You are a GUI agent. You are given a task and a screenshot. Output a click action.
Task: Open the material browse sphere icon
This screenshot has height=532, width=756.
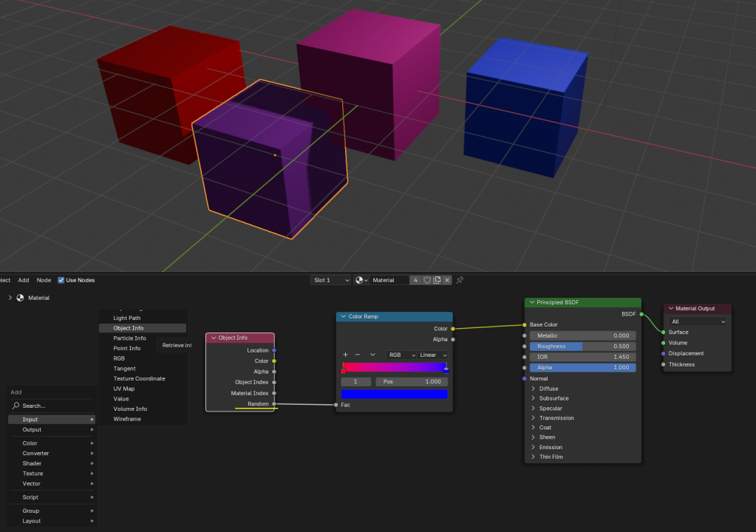[361, 280]
